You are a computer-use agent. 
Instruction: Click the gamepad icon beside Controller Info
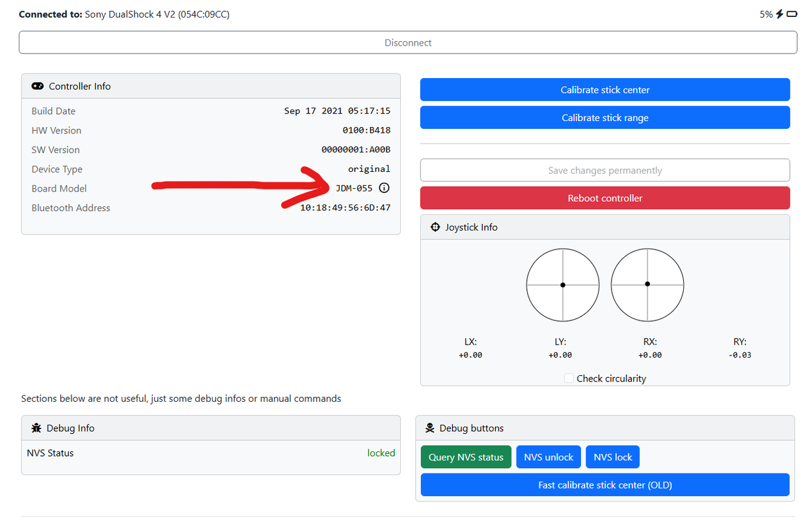[x=38, y=86]
